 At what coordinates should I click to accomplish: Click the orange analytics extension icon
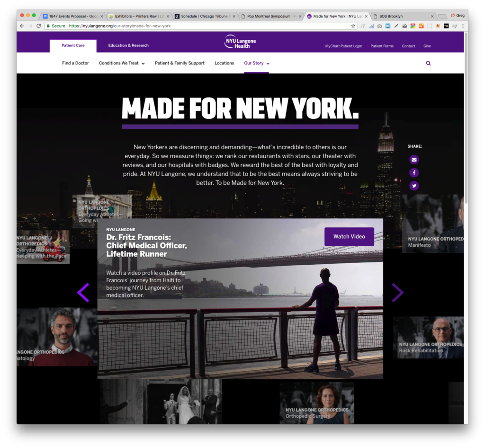coord(421,26)
